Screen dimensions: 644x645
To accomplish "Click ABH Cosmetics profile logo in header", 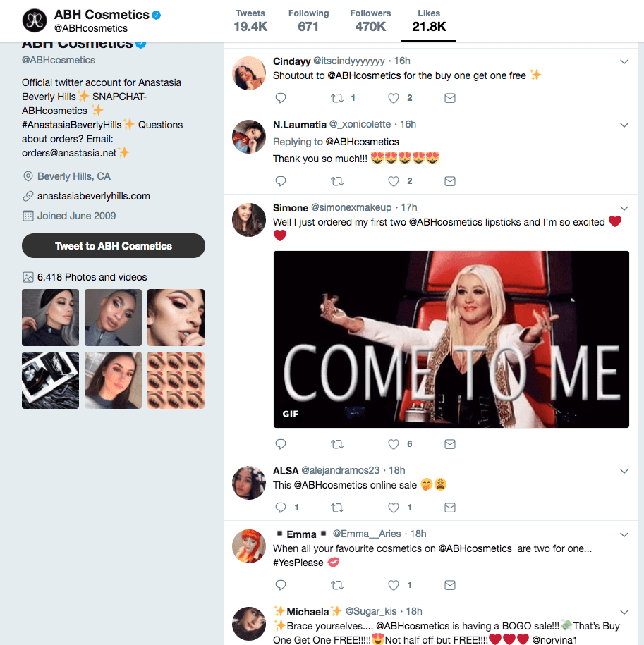I will pos(34,20).
